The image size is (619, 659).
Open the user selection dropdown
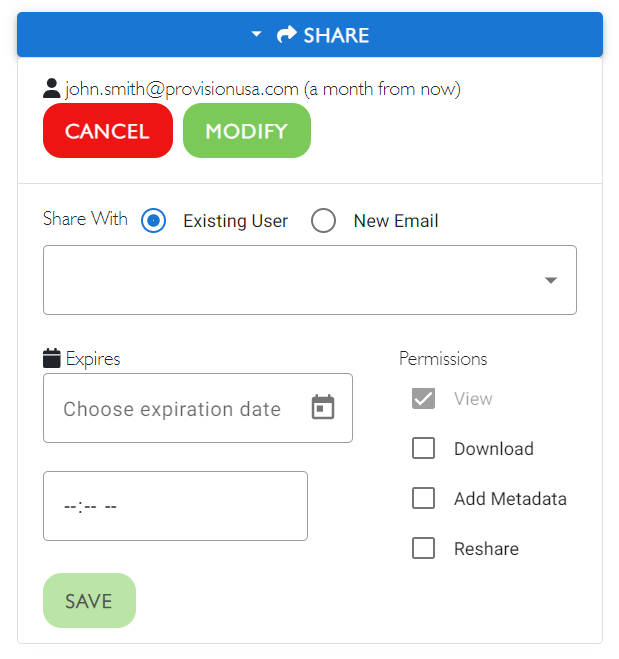click(310, 280)
